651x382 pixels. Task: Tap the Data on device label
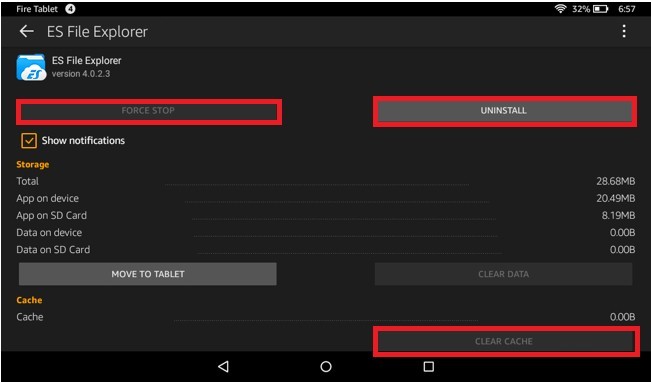[x=49, y=233]
